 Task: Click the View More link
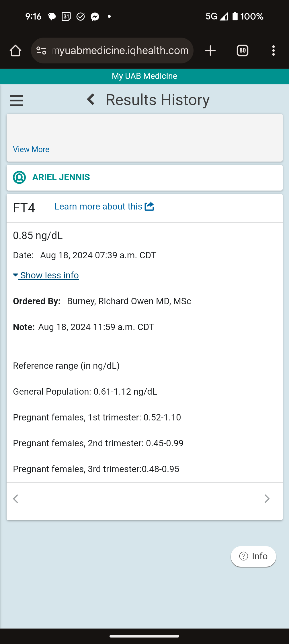(x=31, y=150)
